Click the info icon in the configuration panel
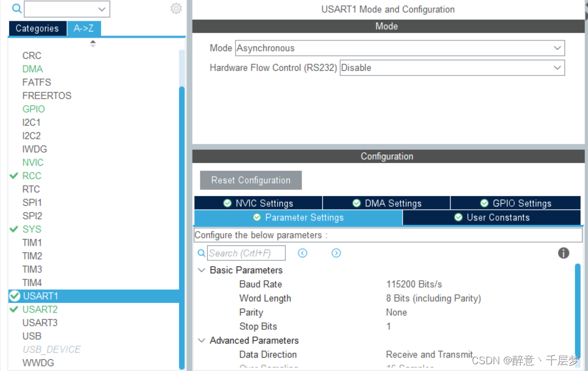The width and height of the screenshot is (588, 371). coord(563,253)
